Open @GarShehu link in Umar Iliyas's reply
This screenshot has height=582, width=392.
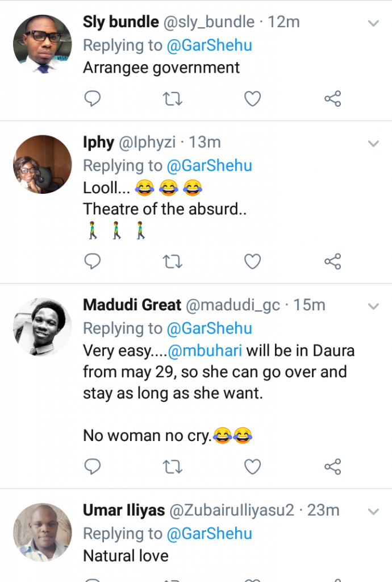coord(209,534)
